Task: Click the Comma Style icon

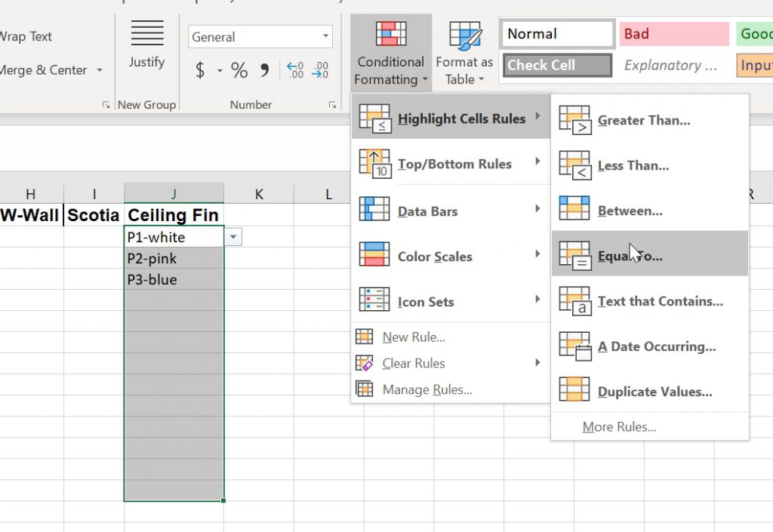Action: (x=264, y=71)
